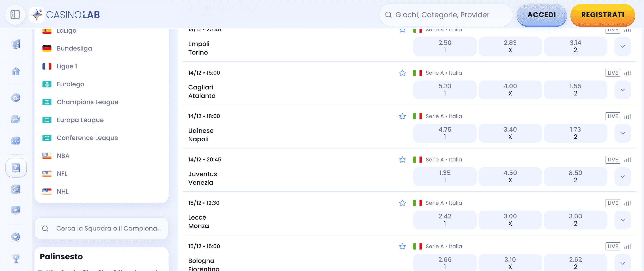Screen dimensions: 644x271
Task: Click the team or league search field
Action: pos(108,228)
